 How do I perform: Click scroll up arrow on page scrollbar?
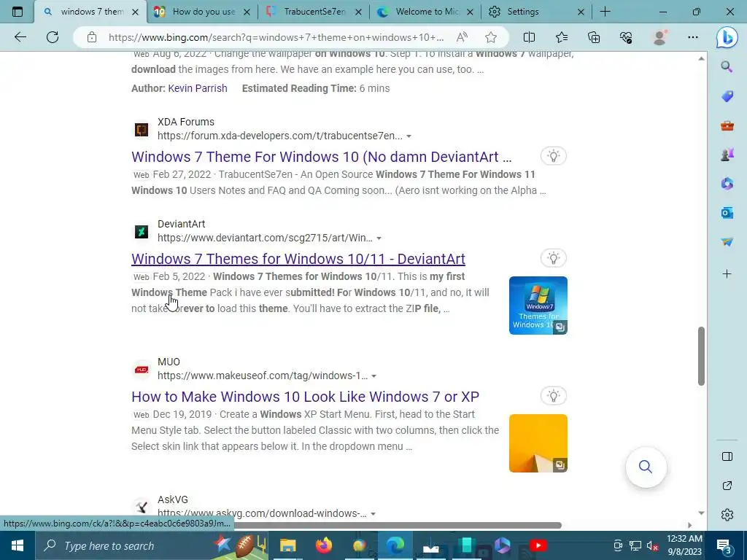[701, 58]
